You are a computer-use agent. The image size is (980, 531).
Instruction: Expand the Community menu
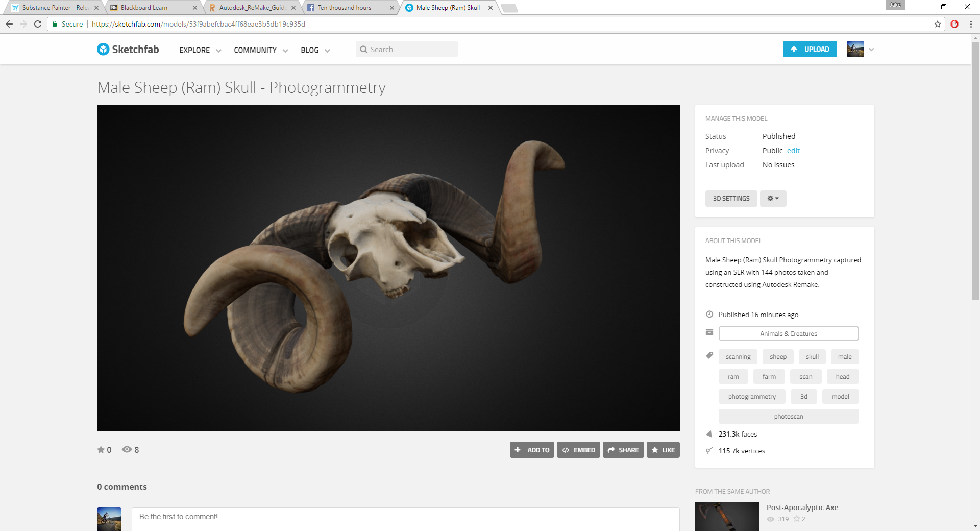(x=261, y=50)
